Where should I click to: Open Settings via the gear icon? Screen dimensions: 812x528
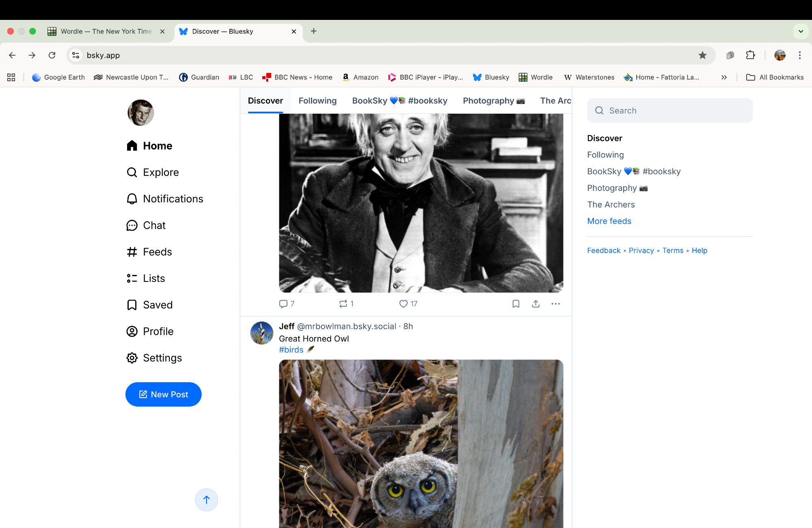pyautogui.click(x=132, y=358)
